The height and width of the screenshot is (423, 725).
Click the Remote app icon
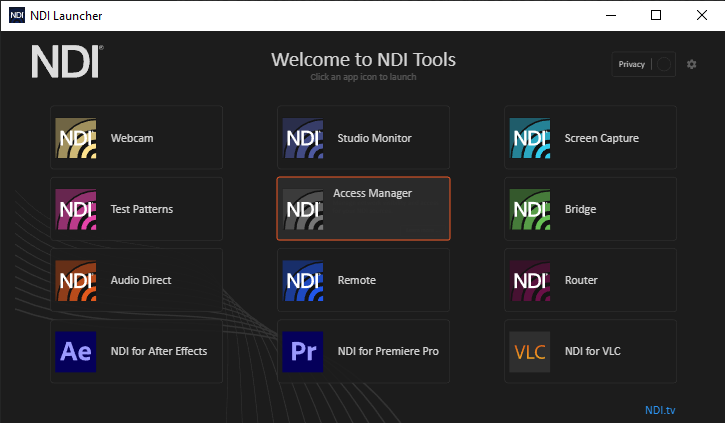coord(303,280)
